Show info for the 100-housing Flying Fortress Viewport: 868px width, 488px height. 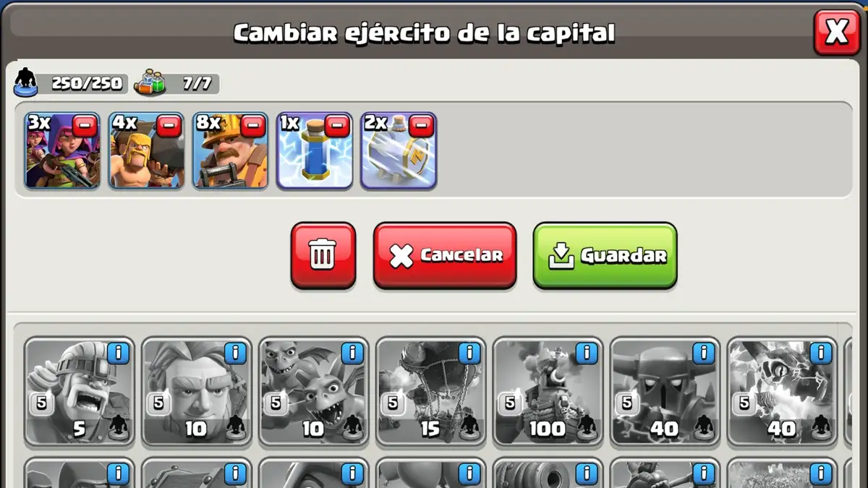coord(587,353)
